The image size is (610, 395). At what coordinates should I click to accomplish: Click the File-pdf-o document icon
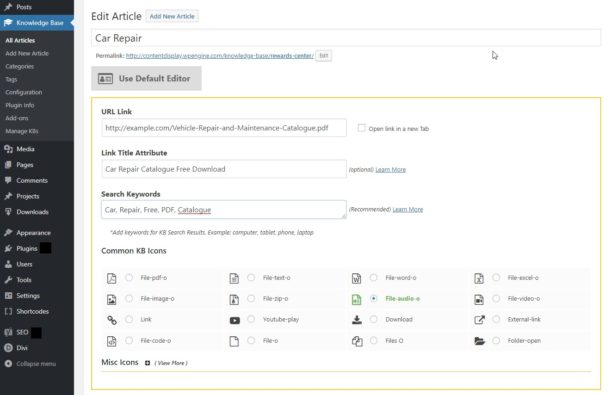tap(111, 278)
